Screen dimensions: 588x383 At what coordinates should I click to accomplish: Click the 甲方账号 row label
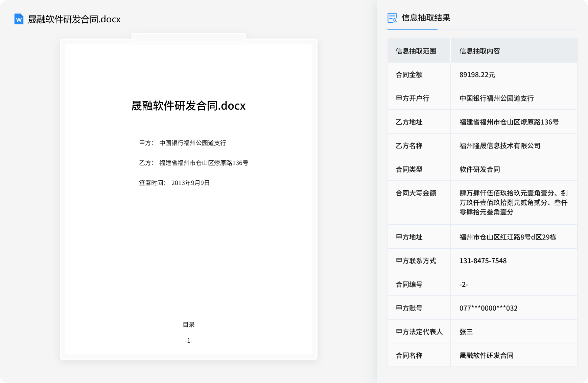coord(409,308)
